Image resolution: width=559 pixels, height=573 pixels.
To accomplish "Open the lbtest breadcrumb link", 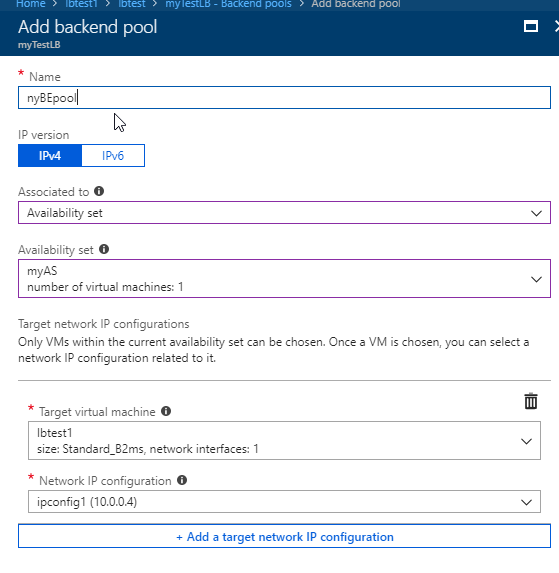I will (x=132, y=4).
